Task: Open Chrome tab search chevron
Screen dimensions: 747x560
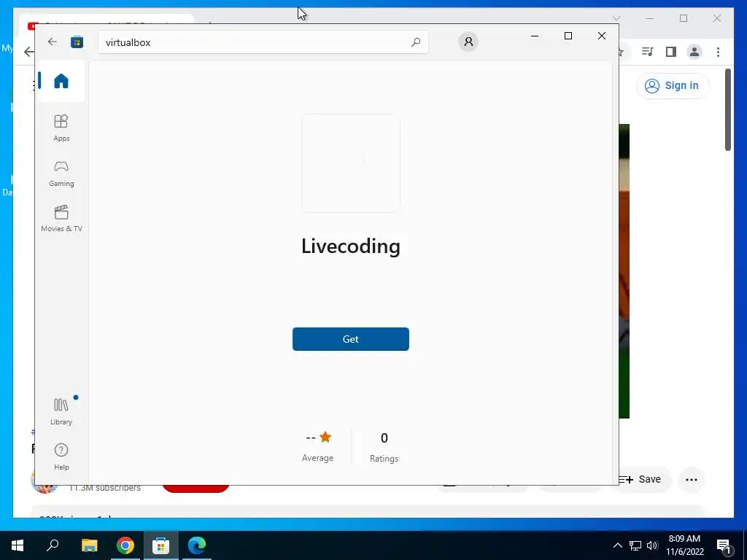Action: point(616,18)
